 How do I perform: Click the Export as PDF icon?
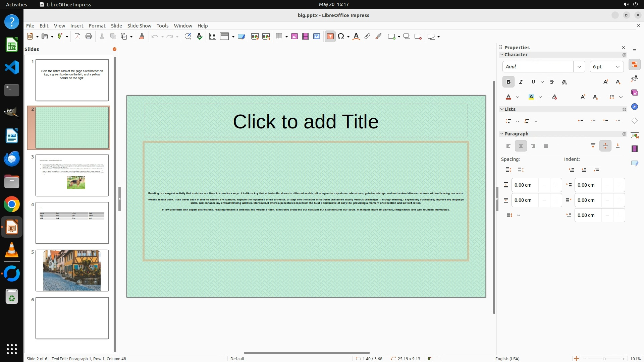point(77,37)
